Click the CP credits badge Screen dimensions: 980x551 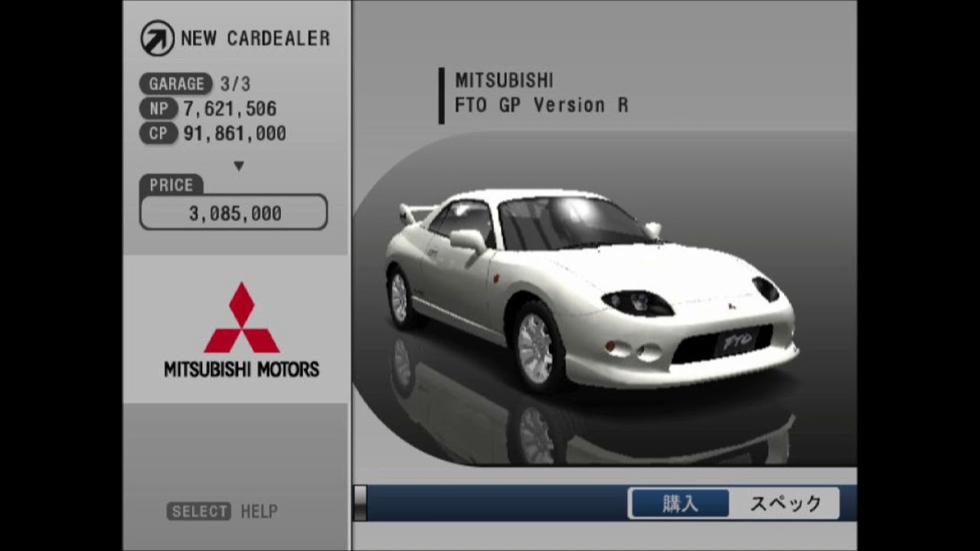158,133
